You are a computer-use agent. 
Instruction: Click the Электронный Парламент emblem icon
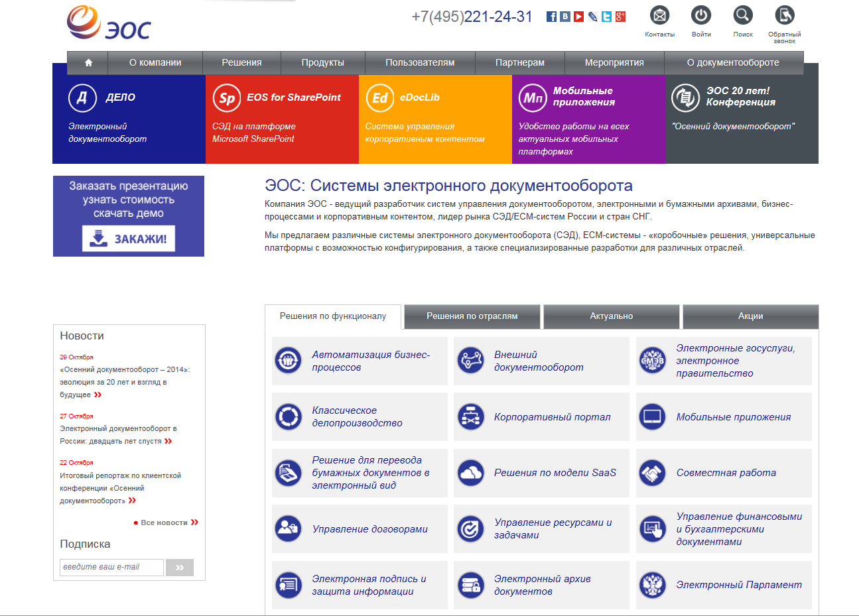tap(653, 585)
